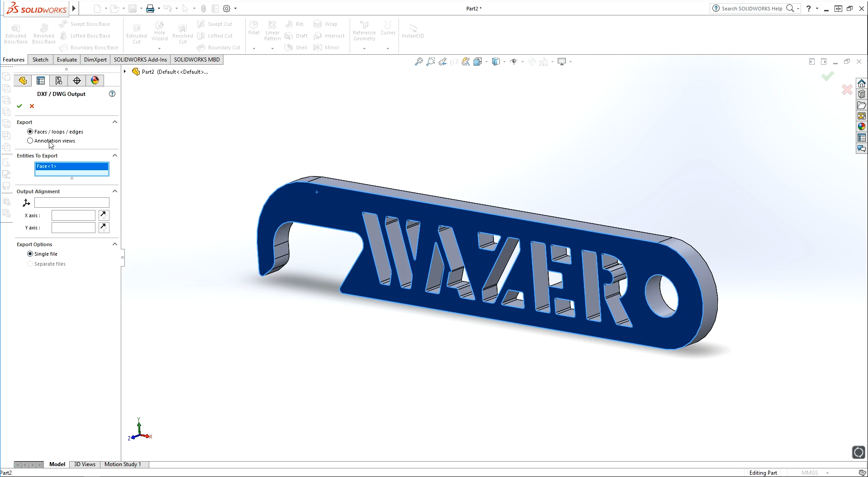Viewport: 868px width, 477px height.
Task: Open help for DXF / DWG Output
Action: click(x=112, y=94)
